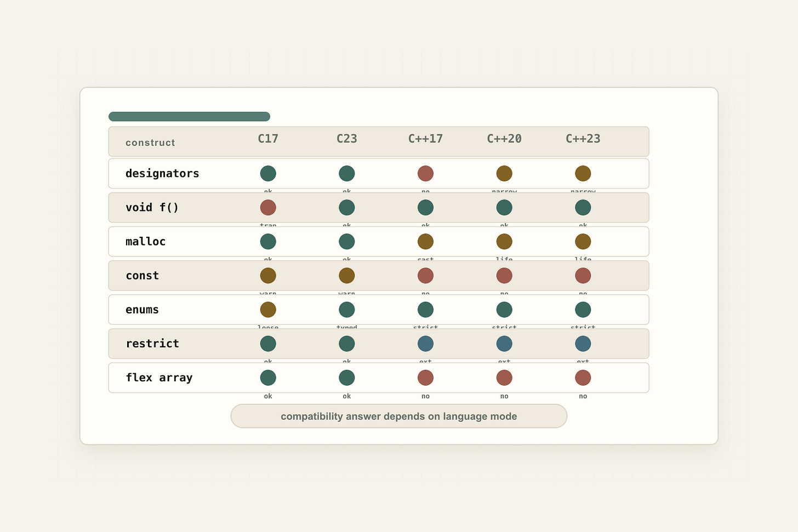Image resolution: width=798 pixels, height=532 pixels.
Task: Click the "ok" caption under flex array C17
Action: pos(268,396)
